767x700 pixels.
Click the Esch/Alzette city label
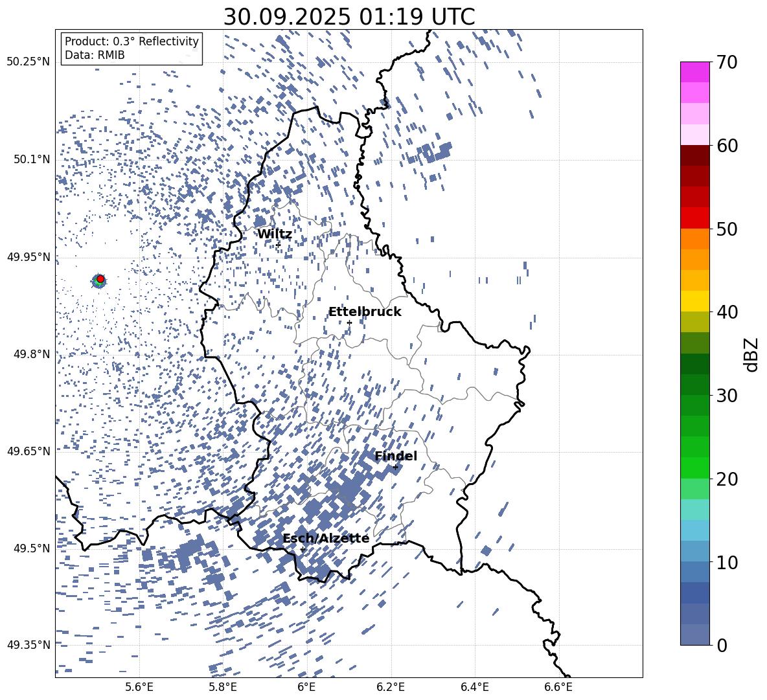pos(326,538)
